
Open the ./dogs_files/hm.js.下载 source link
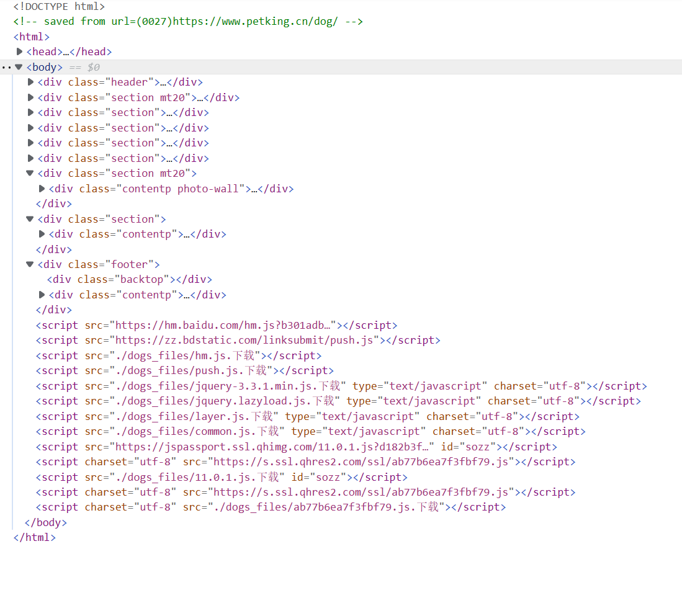click(x=185, y=355)
